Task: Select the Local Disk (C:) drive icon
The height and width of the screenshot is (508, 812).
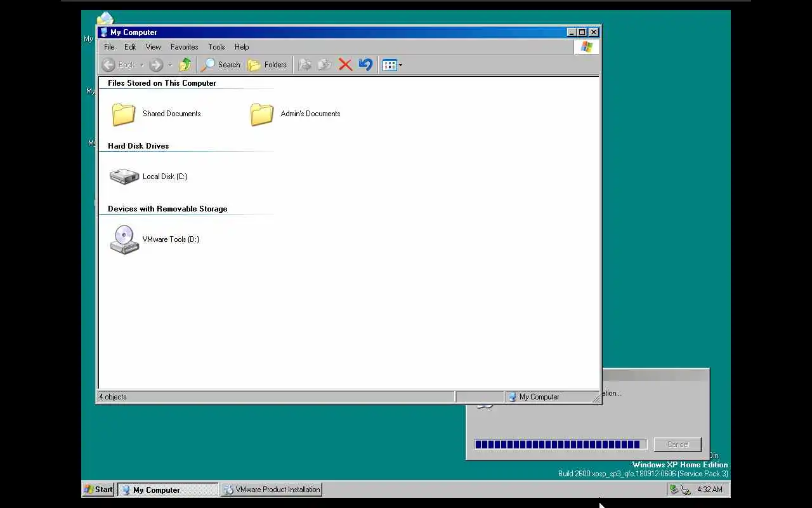Action: click(124, 177)
